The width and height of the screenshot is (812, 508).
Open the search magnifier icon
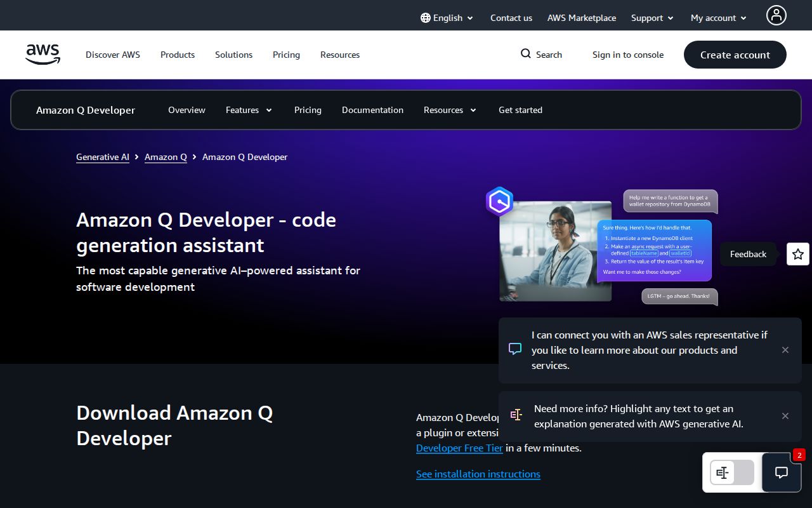[525, 55]
